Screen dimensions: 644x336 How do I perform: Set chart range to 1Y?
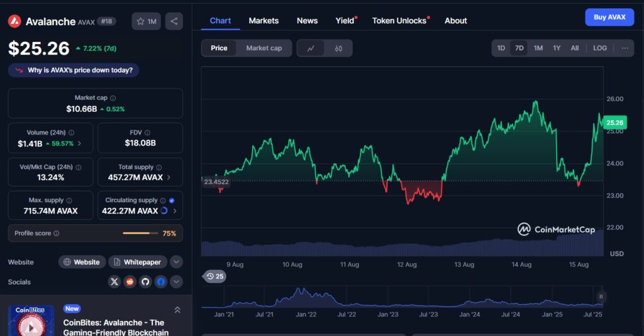click(557, 48)
